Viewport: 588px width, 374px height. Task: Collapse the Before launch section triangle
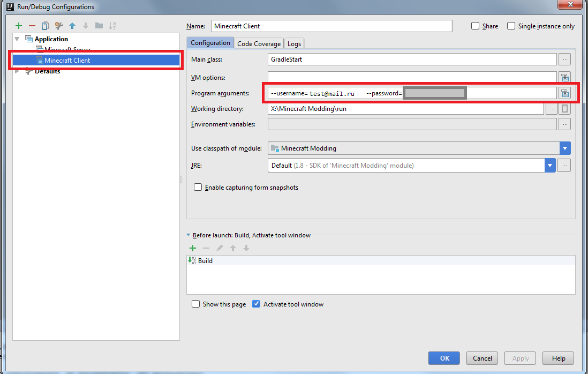[188, 235]
